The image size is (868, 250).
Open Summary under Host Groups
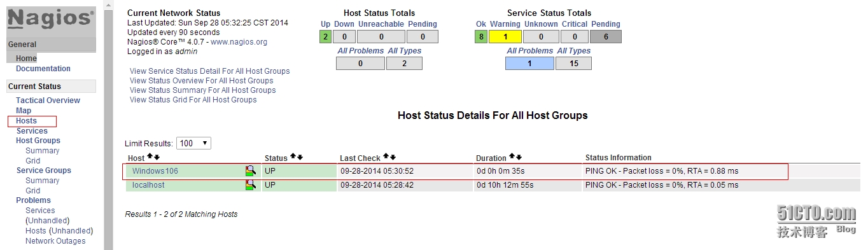[42, 151]
